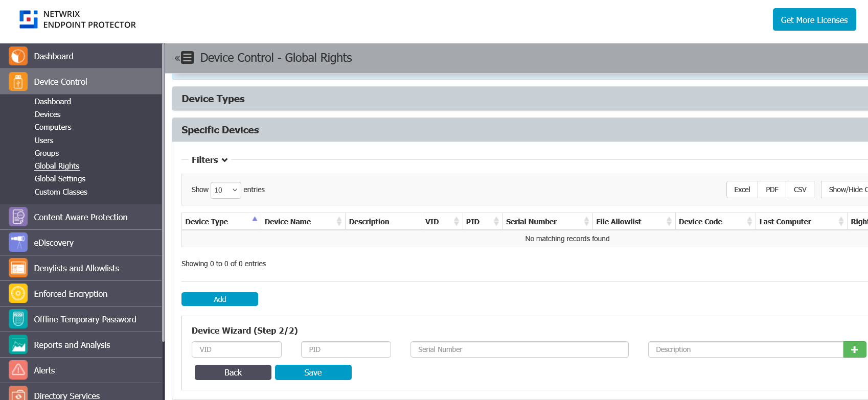Click the green plus add-device button
The width and height of the screenshot is (868, 400).
[x=854, y=349]
